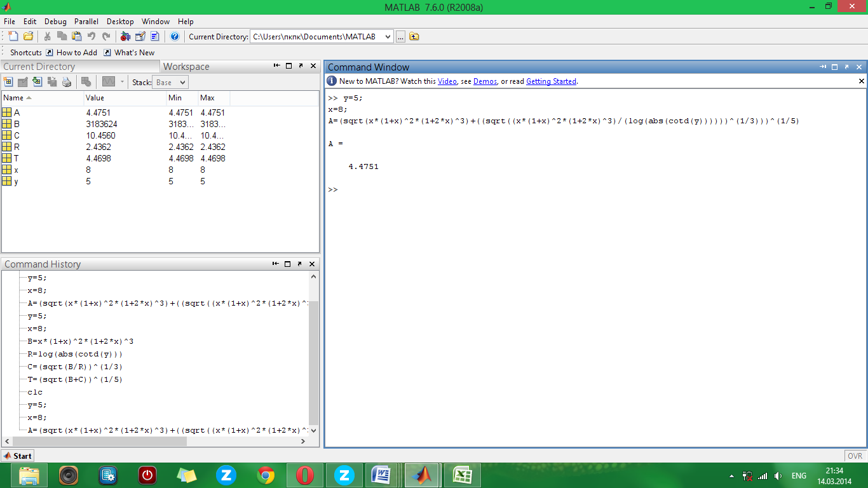This screenshot has width=868, height=488.
Task: Open the Stack Base dropdown
Action: (170, 82)
